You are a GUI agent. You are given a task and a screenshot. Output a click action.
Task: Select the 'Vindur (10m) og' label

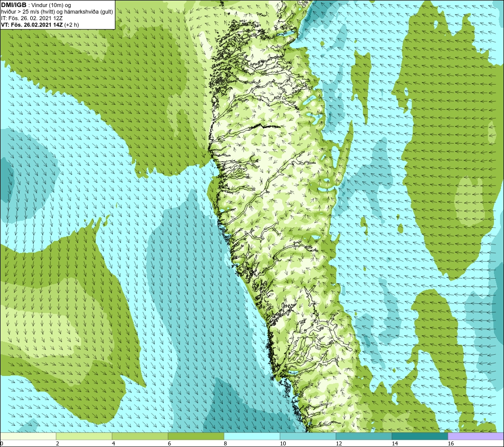click(x=51, y=6)
